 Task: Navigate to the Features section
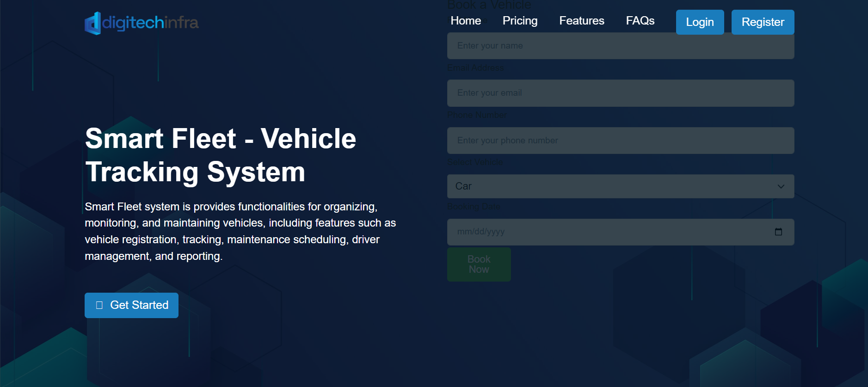(581, 21)
